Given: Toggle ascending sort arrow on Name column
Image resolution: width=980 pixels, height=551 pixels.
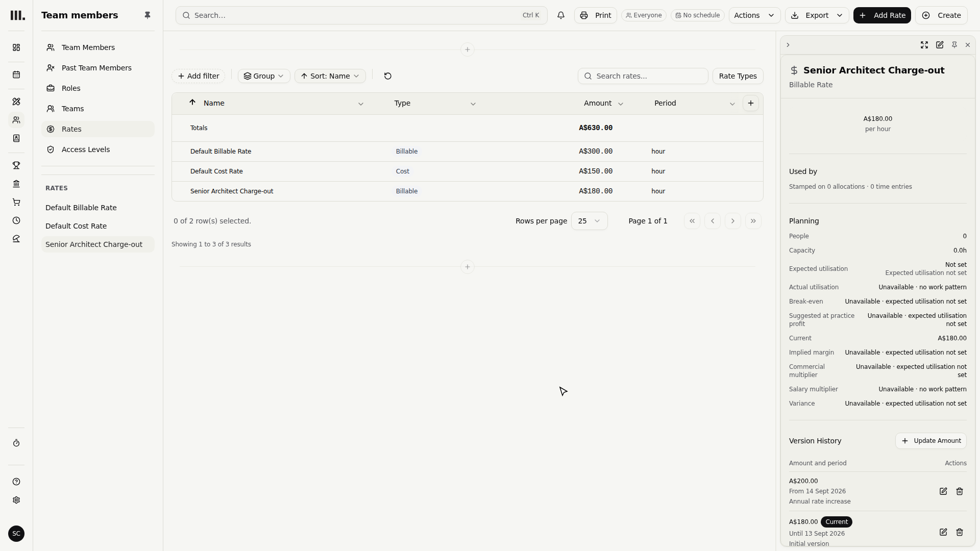Looking at the screenshot, I should (x=192, y=103).
